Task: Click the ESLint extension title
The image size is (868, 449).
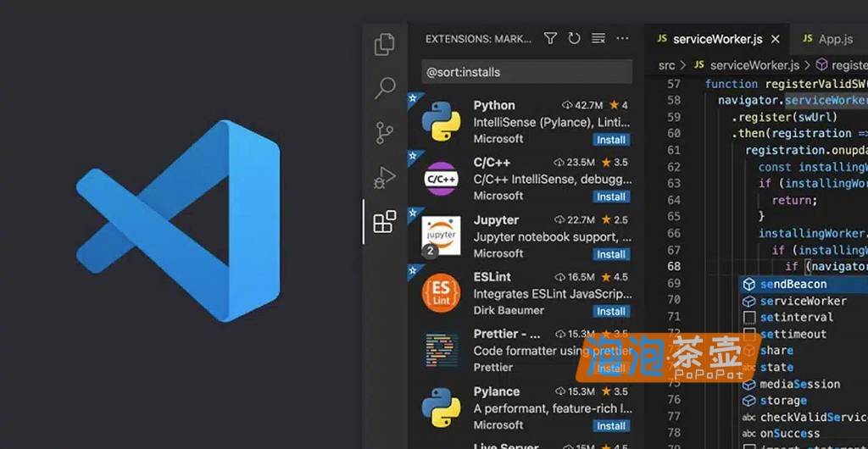Action: tap(492, 277)
